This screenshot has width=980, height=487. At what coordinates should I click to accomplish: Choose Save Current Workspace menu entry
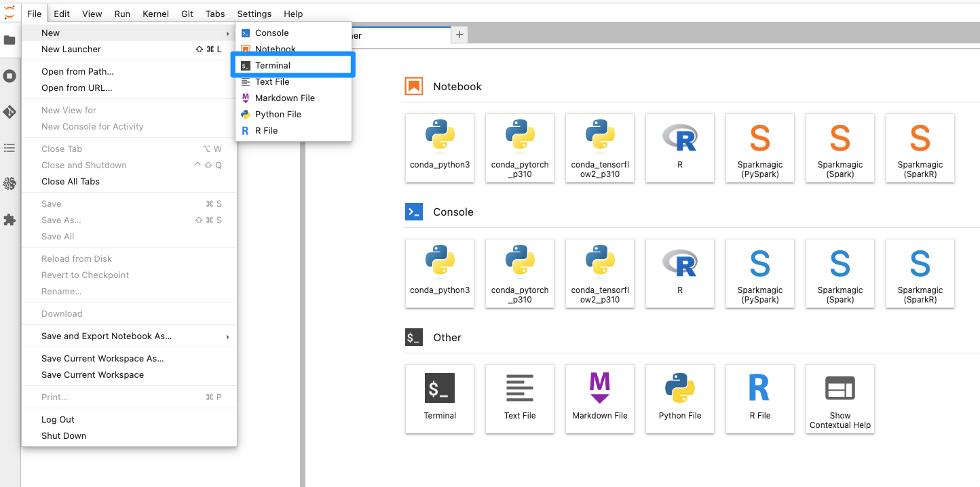(x=129, y=374)
